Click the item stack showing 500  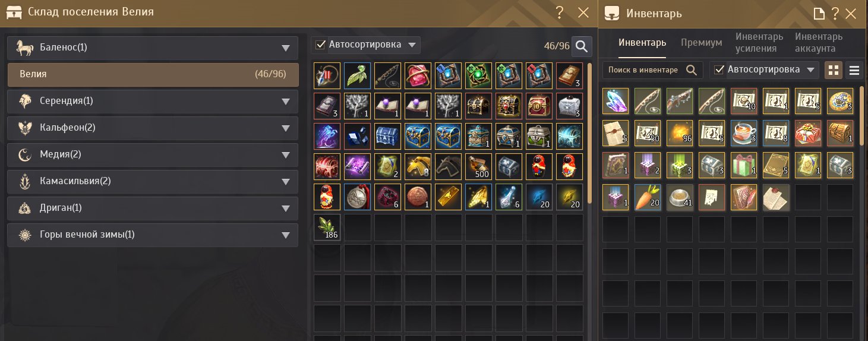tap(478, 166)
